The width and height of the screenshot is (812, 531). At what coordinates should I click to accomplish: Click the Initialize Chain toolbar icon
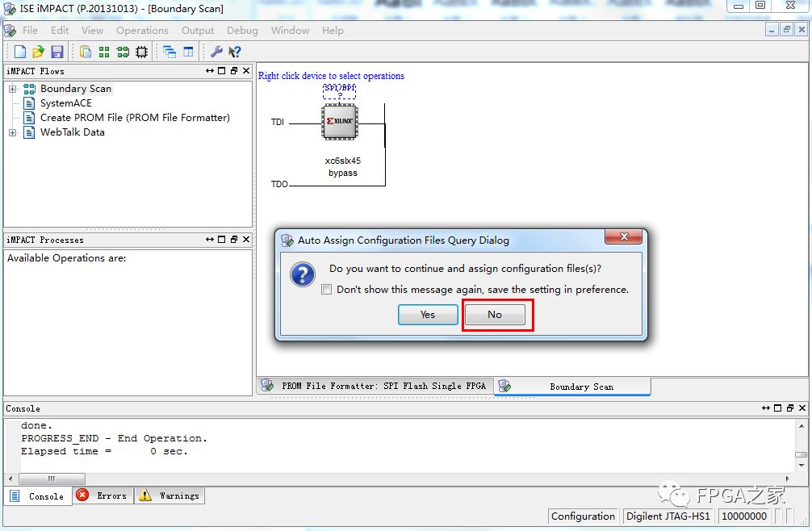point(123,51)
